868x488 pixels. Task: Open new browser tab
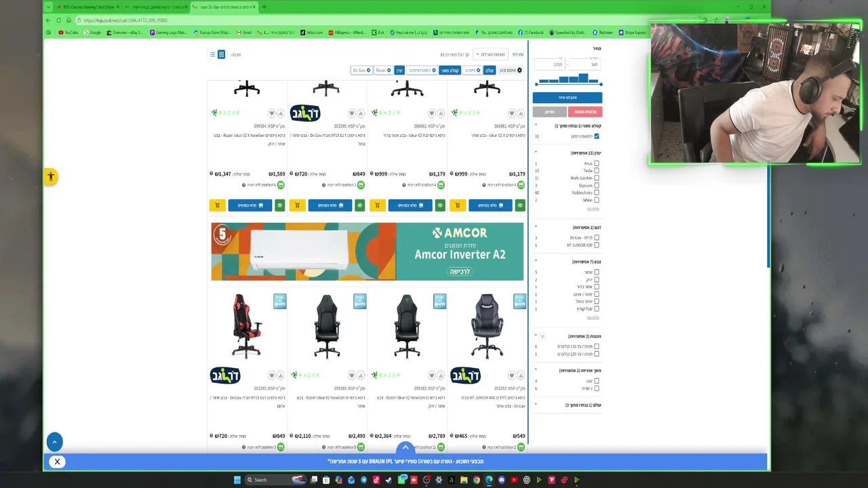[x=264, y=7]
